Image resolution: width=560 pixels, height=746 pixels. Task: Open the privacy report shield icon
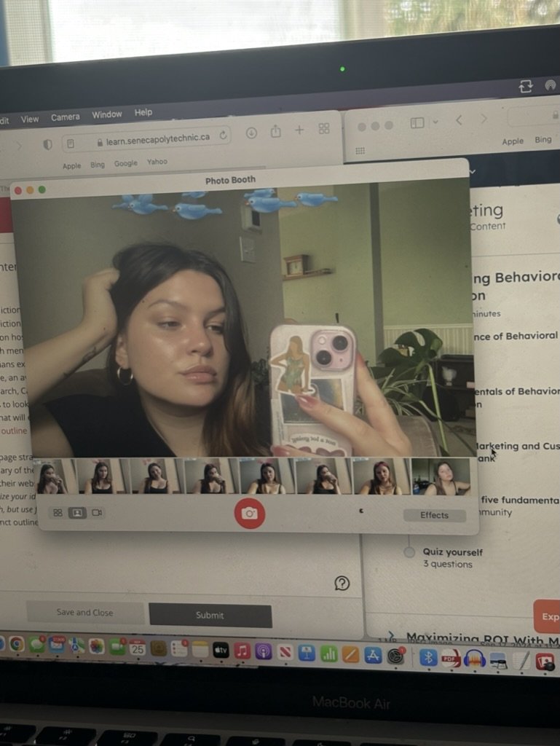point(47,144)
